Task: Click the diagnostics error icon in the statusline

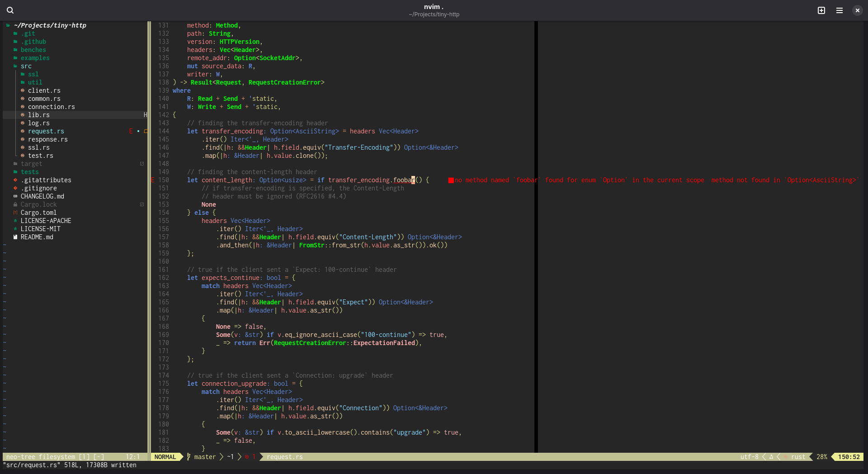Action: pyautogui.click(x=248, y=457)
